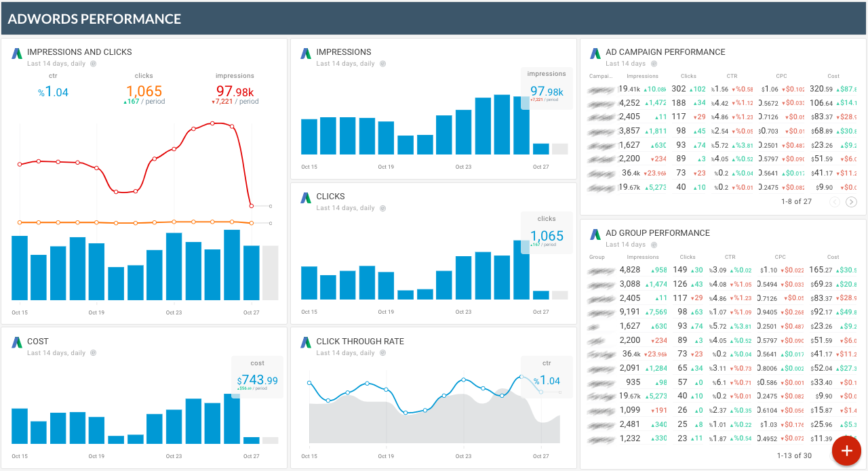
Task: Click 2,091 impressions cell in Ad Group table
Action: pos(630,368)
